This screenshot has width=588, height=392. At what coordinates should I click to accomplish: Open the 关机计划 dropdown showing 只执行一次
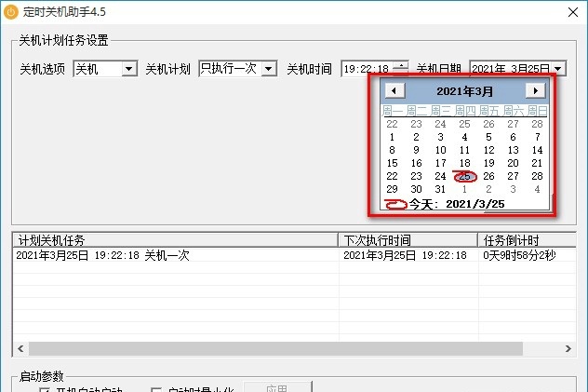click(269, 69)
